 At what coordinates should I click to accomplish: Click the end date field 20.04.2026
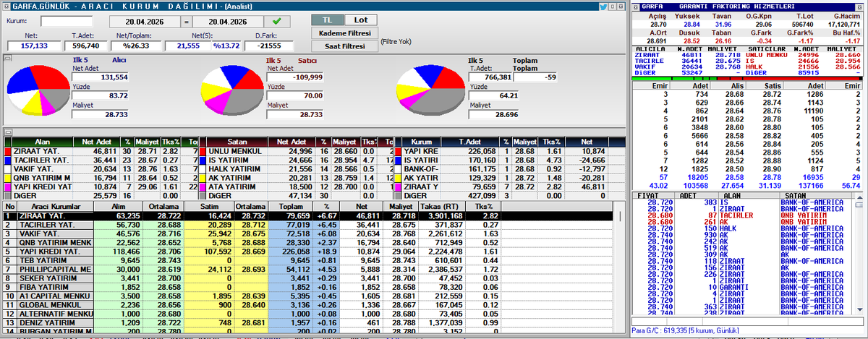tap(226, 22)
